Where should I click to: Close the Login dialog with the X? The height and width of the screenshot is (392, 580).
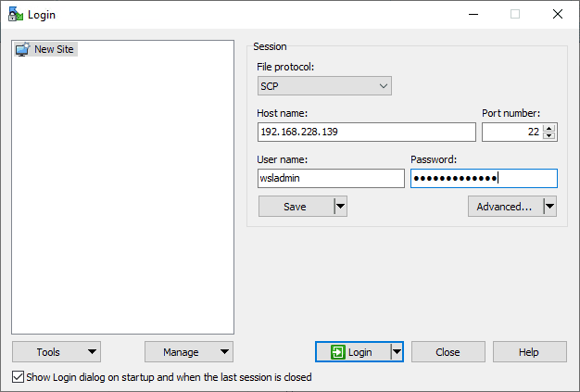(558, 15)
